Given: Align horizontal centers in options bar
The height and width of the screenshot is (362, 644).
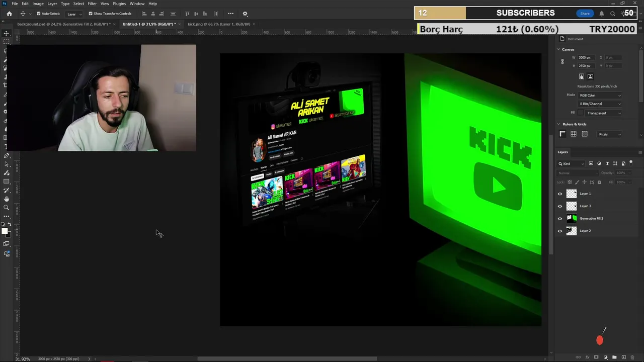Looking at the screenshot, I should pos(153,14).
